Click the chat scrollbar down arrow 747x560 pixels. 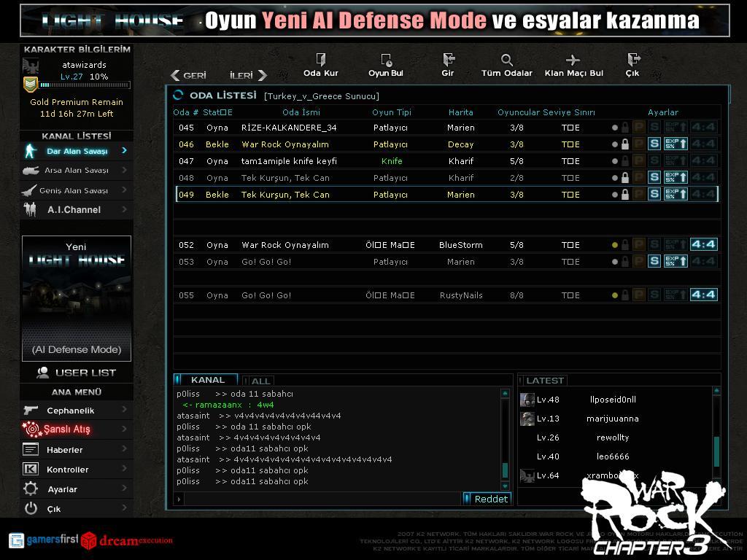tap(506, 486)
